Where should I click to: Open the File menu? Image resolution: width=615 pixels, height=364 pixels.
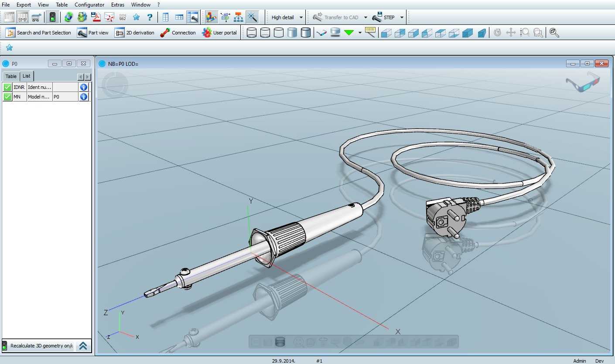click(x=6, y=5)
